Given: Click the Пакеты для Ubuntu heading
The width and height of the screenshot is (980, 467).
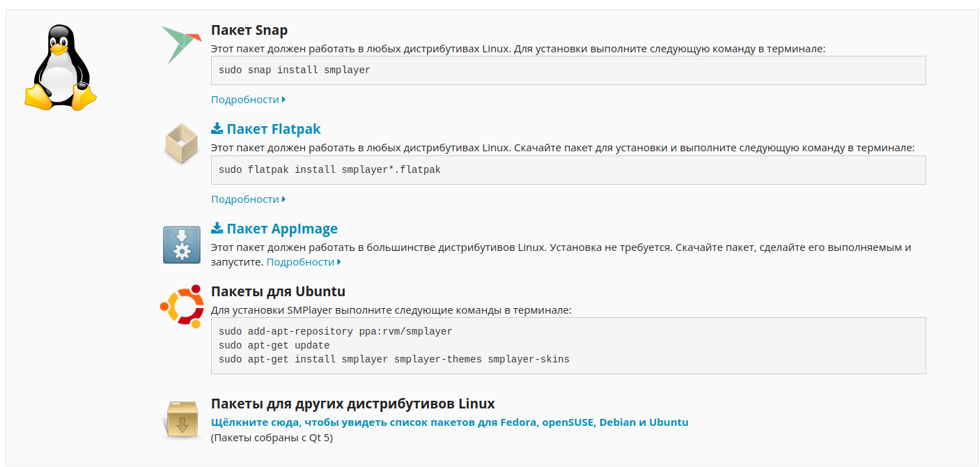Looking at the screenshot, I should pos(278,291).
